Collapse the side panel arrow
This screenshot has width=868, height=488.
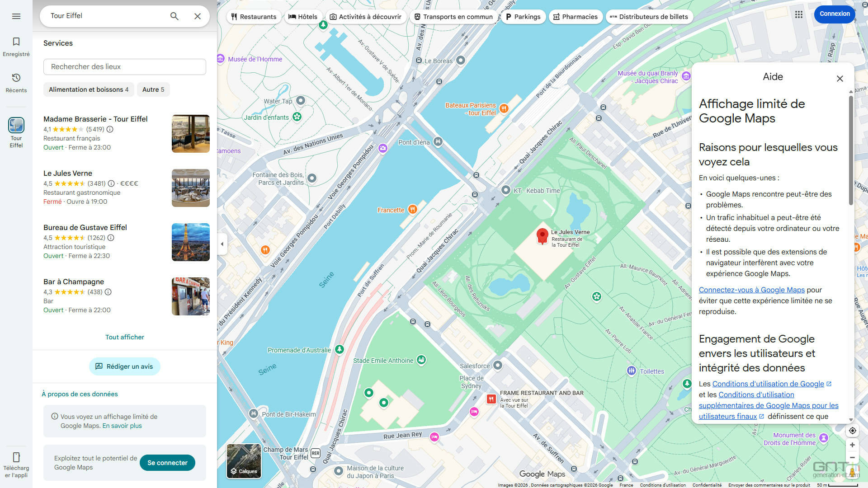point(222,244)
